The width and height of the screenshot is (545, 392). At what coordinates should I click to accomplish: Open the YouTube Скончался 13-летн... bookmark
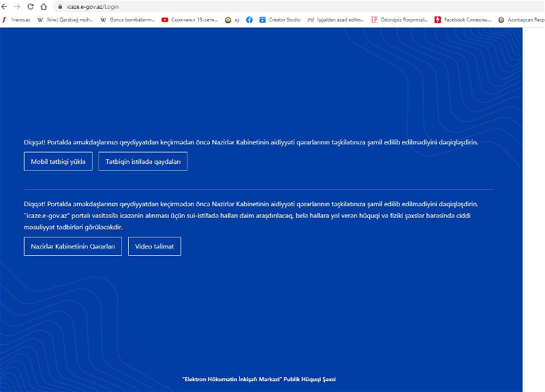[189, 20]
